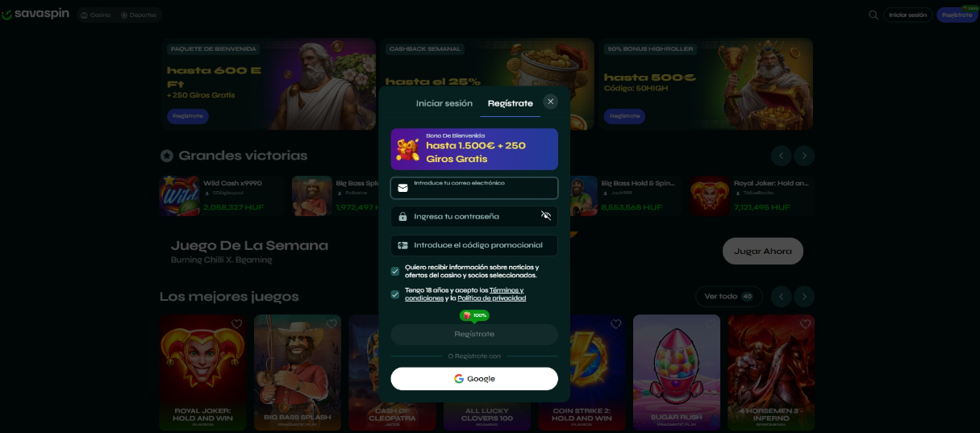Go to previous Grandes victorias with the left arrow
Image resolution: width=980 pixels, height=433 pixels.
tap(781, 156)
